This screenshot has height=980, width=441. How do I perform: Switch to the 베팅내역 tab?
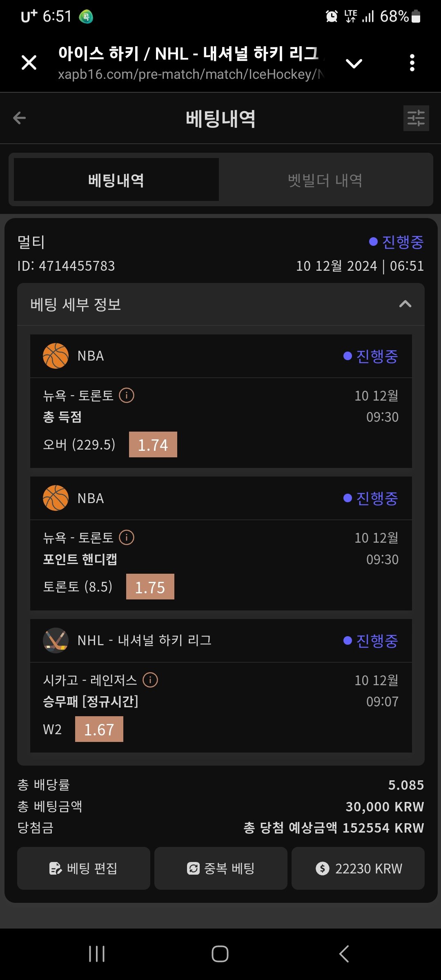tap(116, 180)
